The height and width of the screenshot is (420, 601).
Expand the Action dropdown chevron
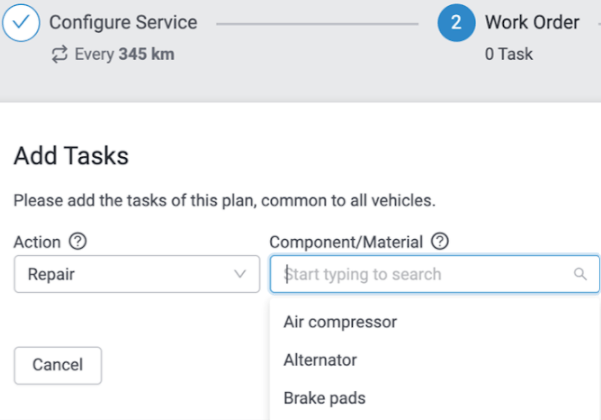(x=240, y=274)
